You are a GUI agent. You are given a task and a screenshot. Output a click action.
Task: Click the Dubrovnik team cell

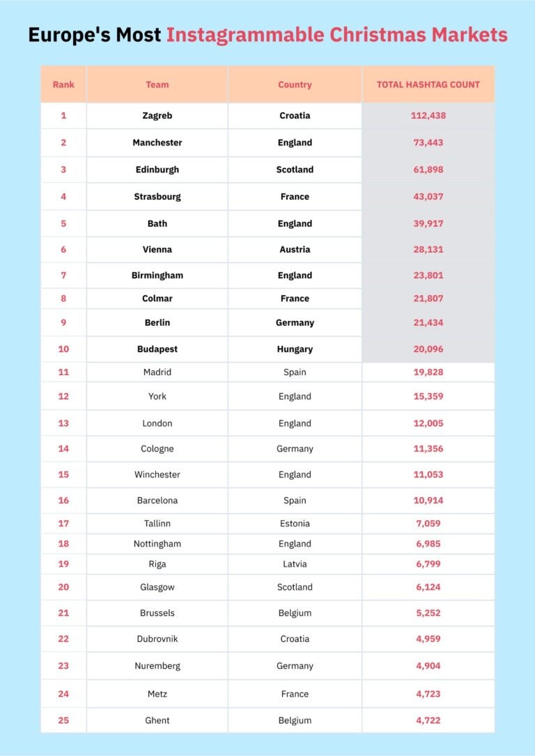pyautogui.click(x=157, y=639)
